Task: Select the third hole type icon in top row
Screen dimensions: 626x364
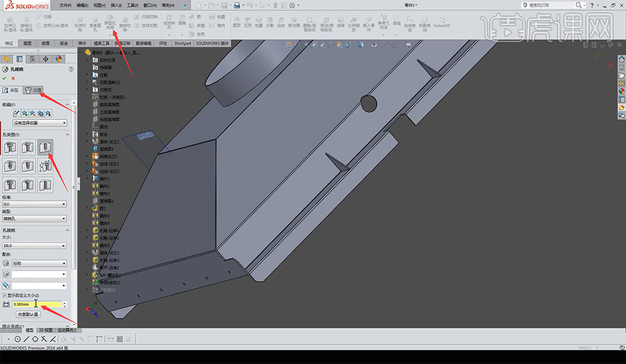Action: pyautogui.click(x=45, y=148)
